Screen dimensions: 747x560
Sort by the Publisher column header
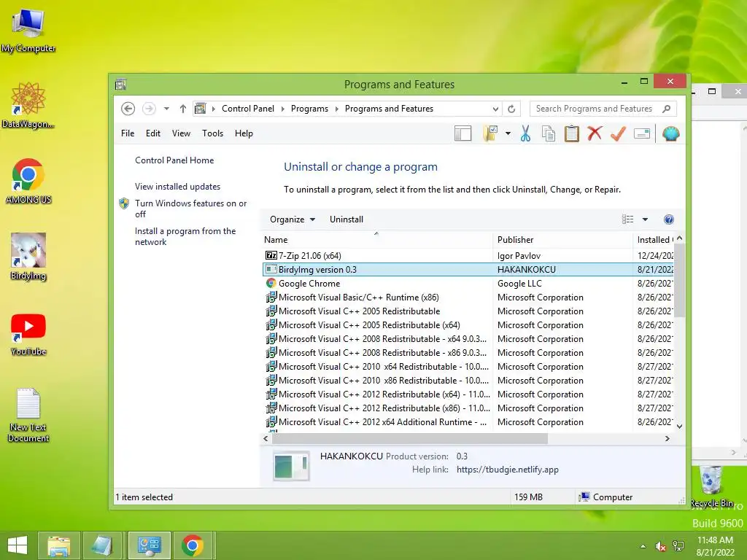(x=562, y=240)
